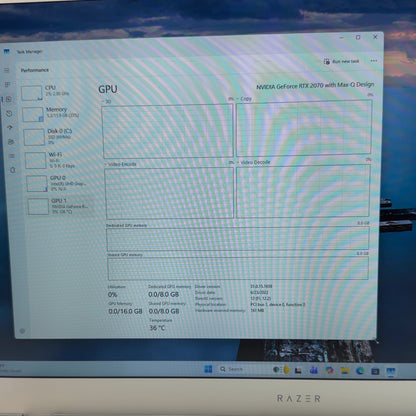Click Run new task button
The image size is (416, 416).
341,61
